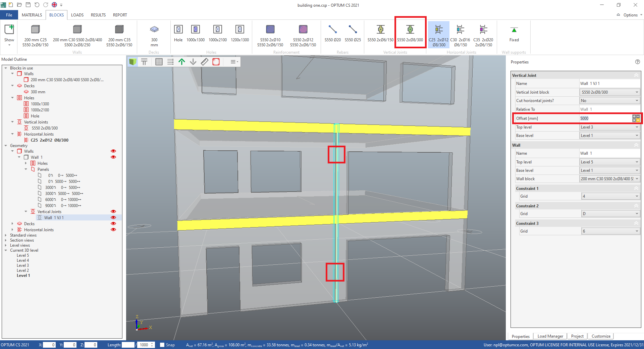
Task: Open the REPORT menu
Action: (120, 15)
